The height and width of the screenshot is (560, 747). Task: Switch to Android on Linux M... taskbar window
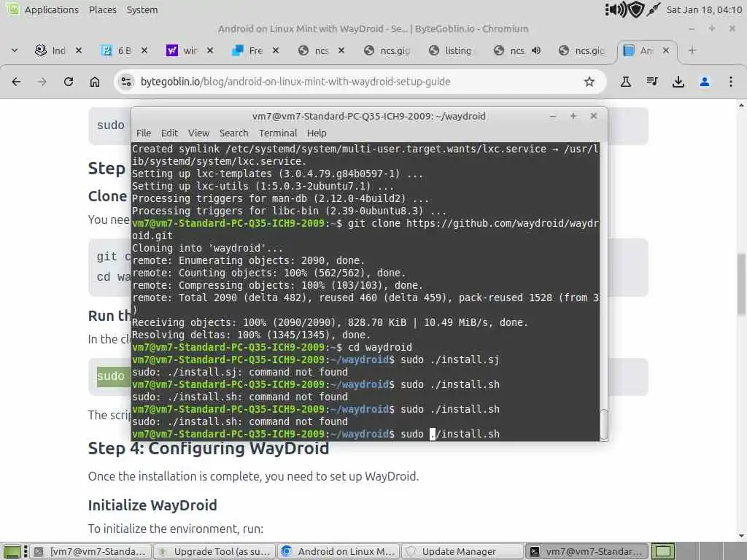[339, 551]
